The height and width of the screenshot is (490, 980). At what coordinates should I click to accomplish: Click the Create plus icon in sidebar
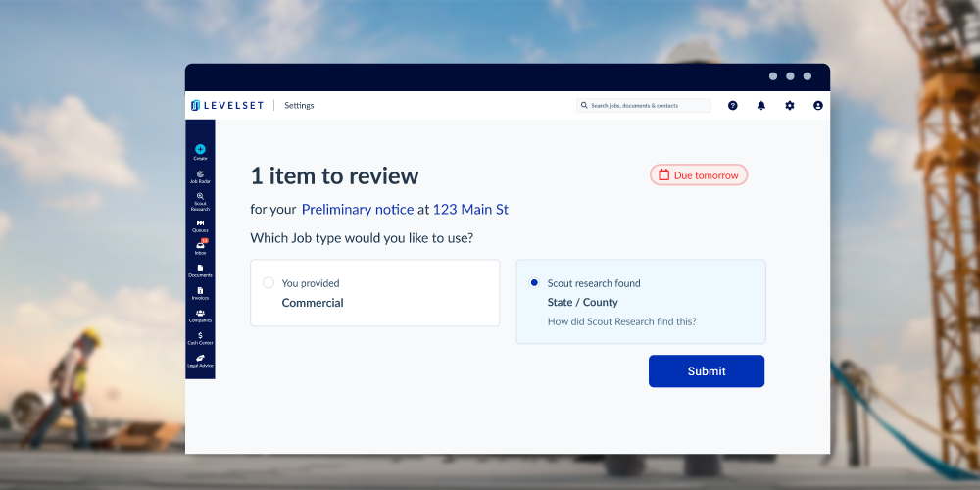tap(200, 150)
